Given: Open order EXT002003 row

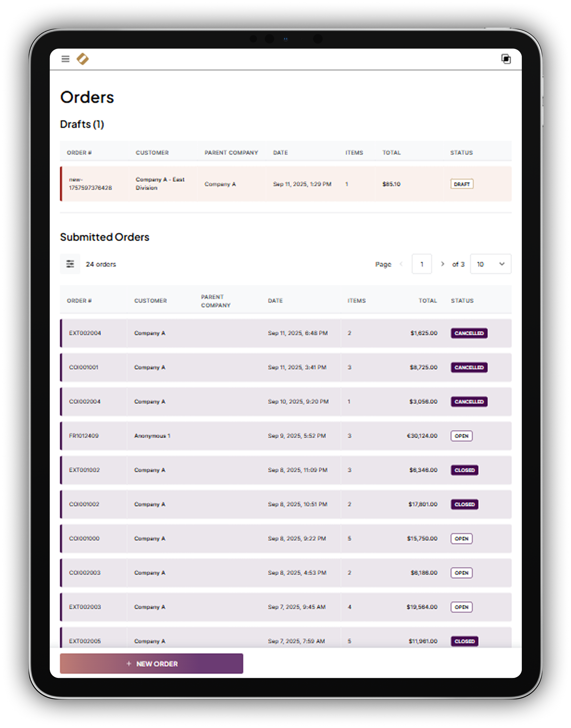Looking at the screenshot, I should coord(85,607).
